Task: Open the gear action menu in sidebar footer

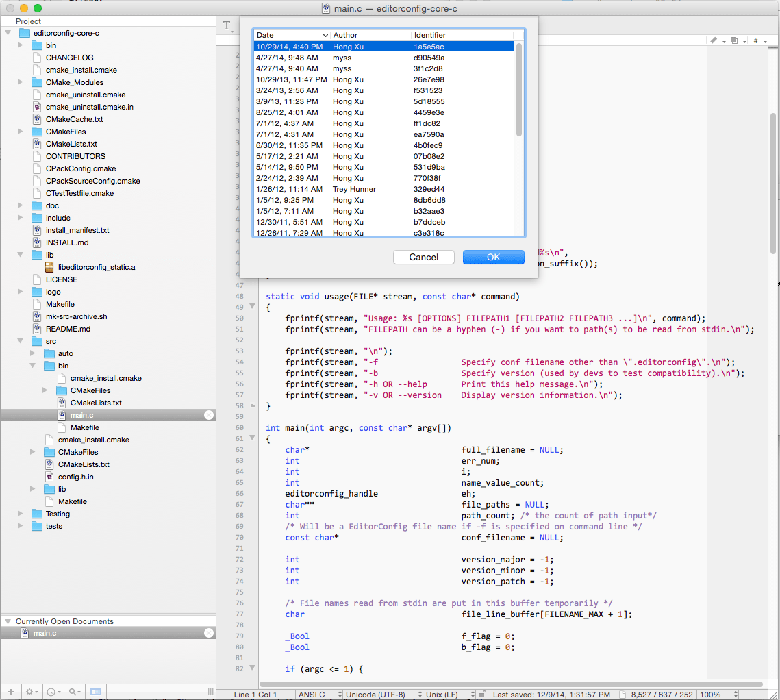Action: (32, 692)
